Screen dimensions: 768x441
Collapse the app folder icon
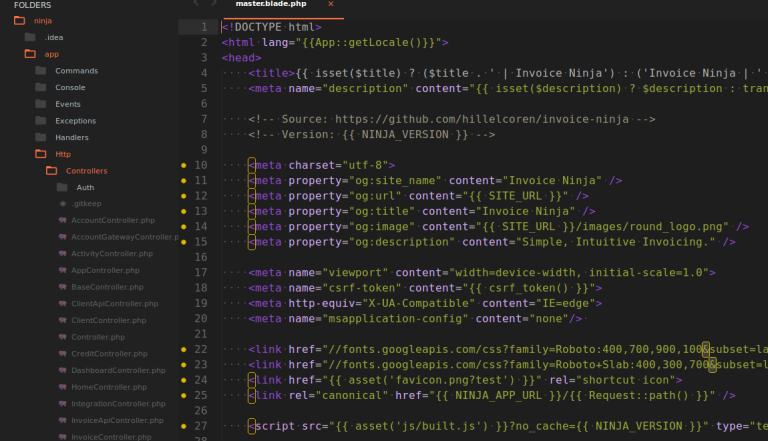tap(30, 54)
